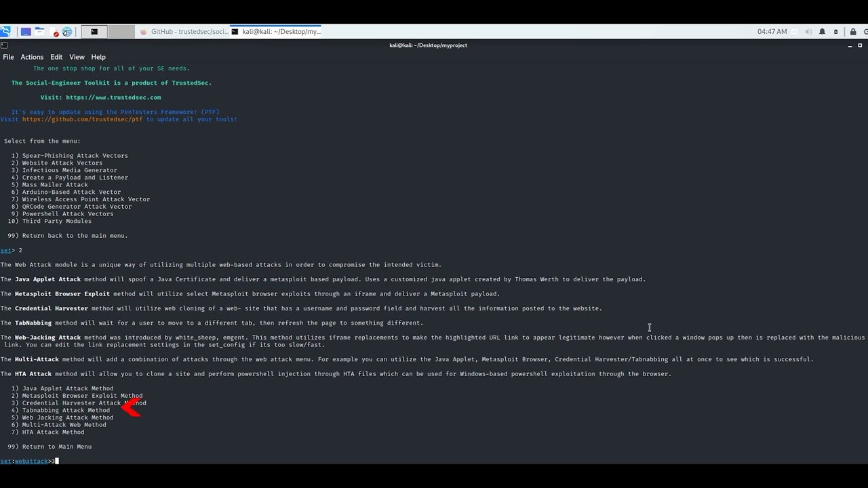
Task: Click the display tray icon near the clock
Action: (795, 32)
